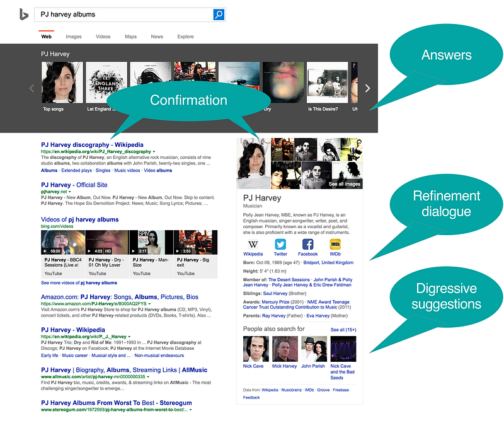The width and height of the screenshot is (504, 423).
Task: Expand dropdown arrow beside PJ_Harvey_discography URL
Action: click(x=154, y=151)
